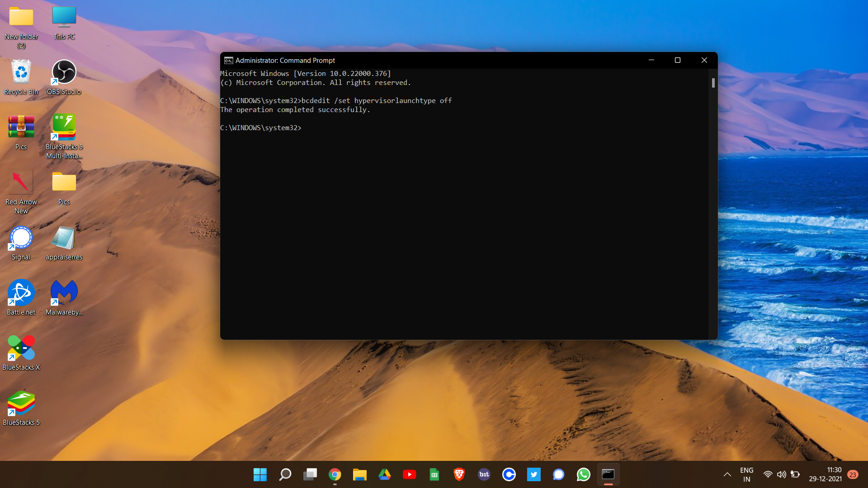This screenshot has width=868, height=488.
Task: Open Google Chrome from the taskbar
Action: coord(335,474)
